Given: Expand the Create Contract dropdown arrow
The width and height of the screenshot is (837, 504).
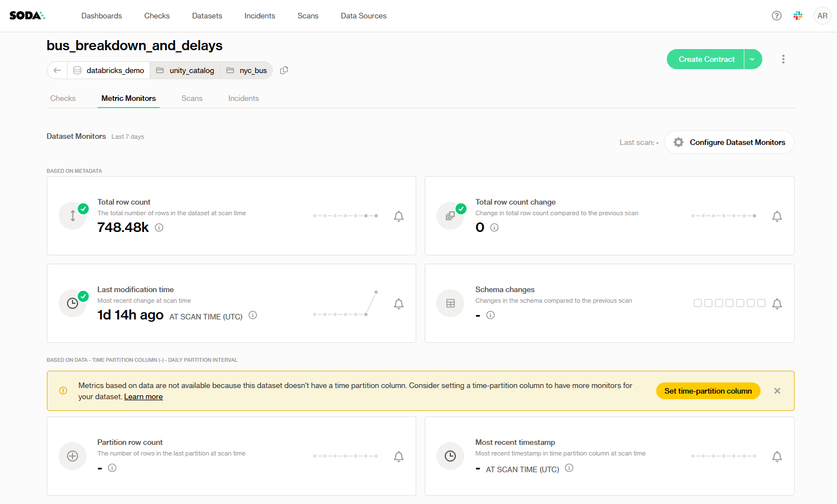Looking at the screenshot, I should point(753,59).
